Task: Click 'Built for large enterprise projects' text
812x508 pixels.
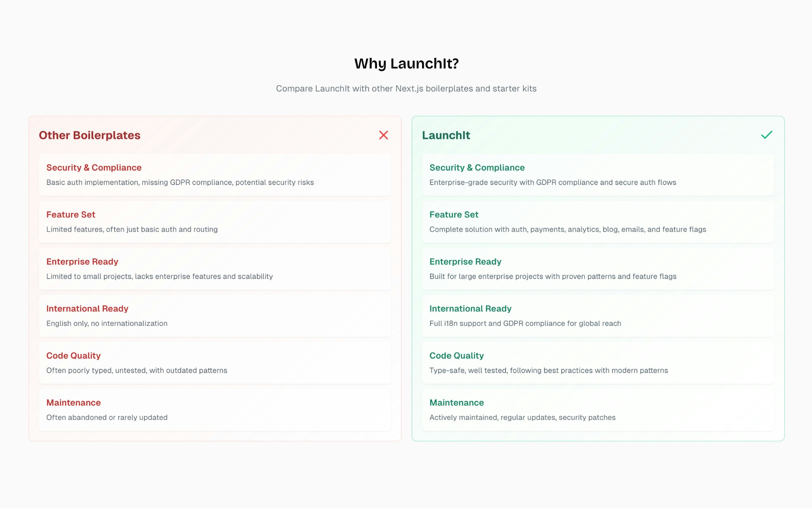Action: click(553, 276)
